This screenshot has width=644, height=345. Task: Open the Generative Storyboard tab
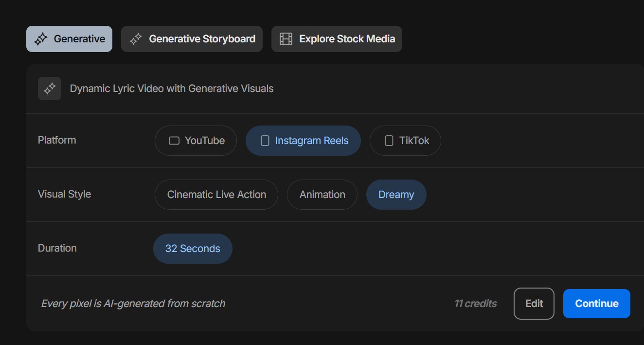pos(192,39)
